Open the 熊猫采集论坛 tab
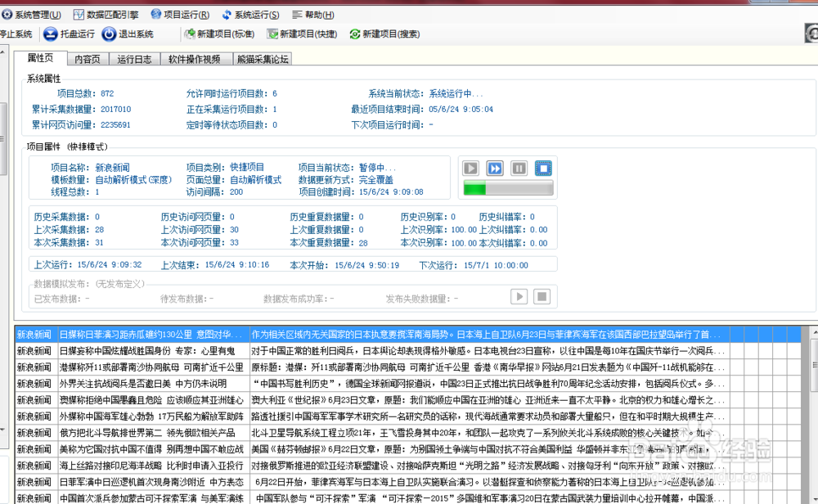 point(263,58)
